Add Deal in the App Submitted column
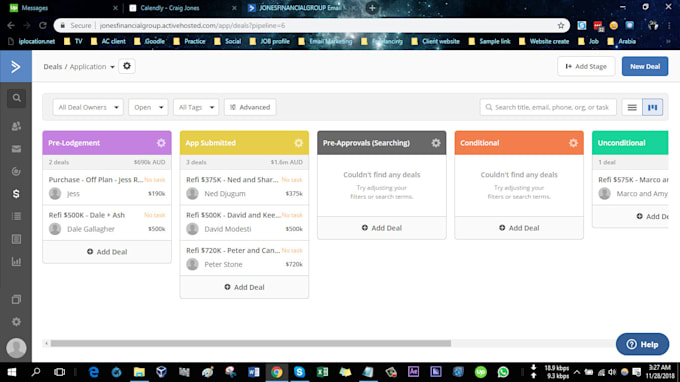The width and height of the screenshot is (680, 382). coord(244,287)
